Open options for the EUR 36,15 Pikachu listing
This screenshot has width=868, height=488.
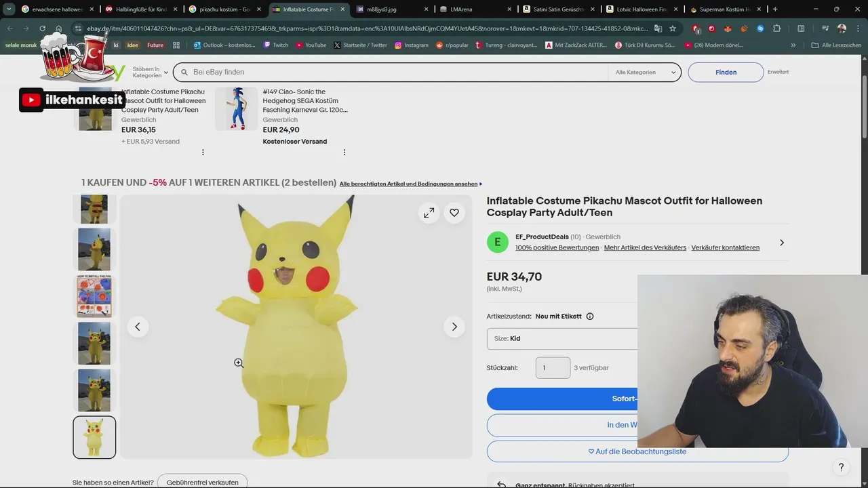click(x=203, y=152)
